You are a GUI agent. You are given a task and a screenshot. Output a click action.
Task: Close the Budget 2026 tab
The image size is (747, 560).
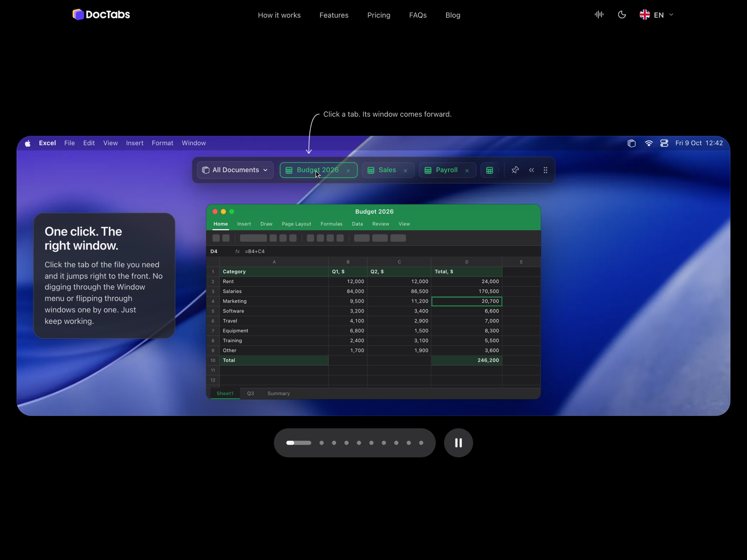tap(348, 170)
